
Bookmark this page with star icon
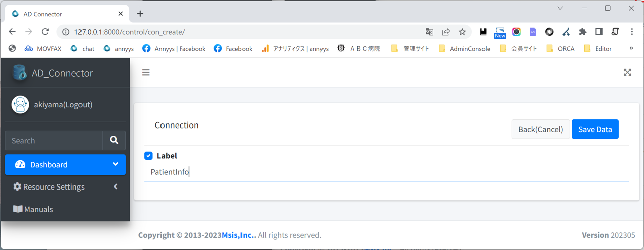(462, 32)
